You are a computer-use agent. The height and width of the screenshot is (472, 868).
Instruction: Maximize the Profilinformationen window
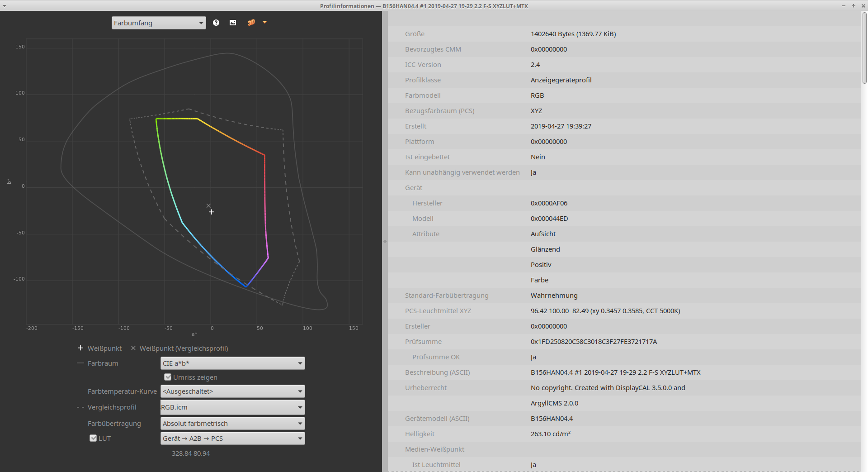click(x=854, y=6)
